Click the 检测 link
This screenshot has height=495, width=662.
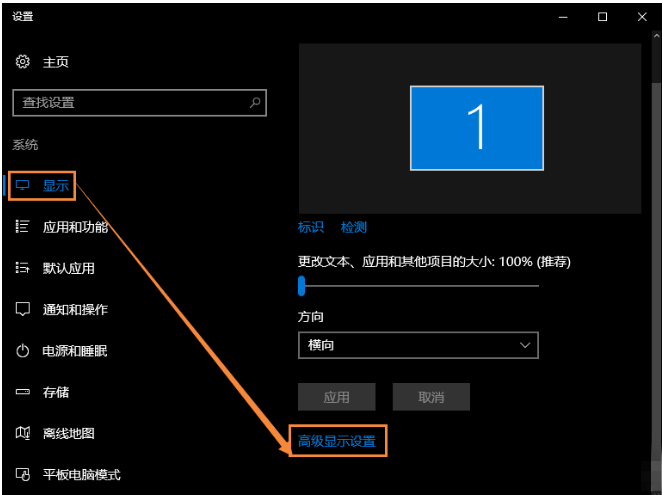[x=354, y=227]
